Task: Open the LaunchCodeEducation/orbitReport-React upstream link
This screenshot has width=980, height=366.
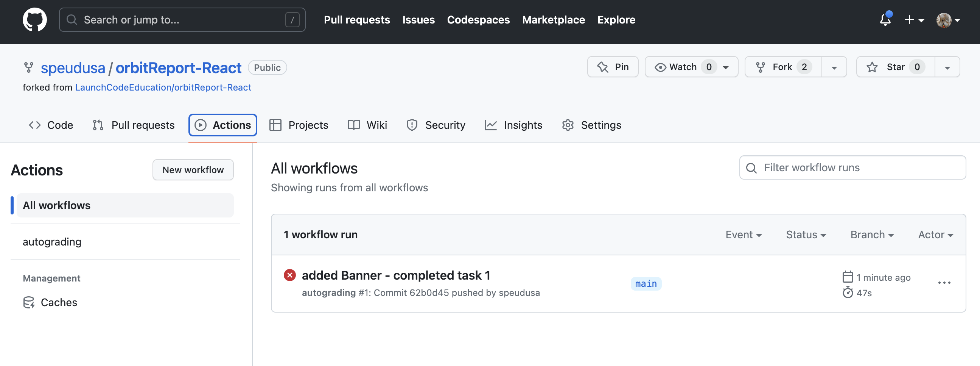Action: 163,87
